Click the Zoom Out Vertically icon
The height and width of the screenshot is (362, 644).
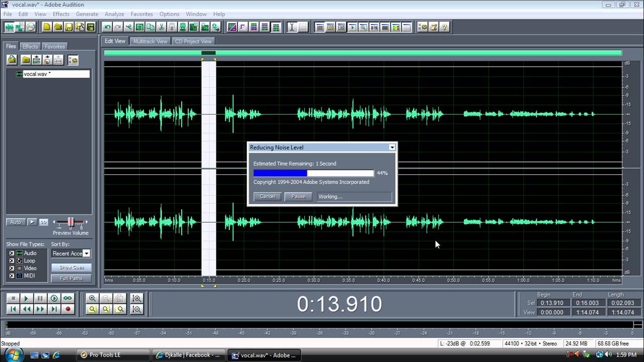(x=136, y=310)
